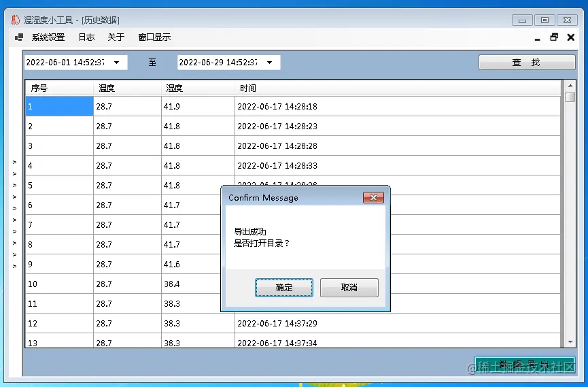The width and height of the screenshot is (588, 387).
Task: Click humidity 41.6 in row 9
Action: 172,265
